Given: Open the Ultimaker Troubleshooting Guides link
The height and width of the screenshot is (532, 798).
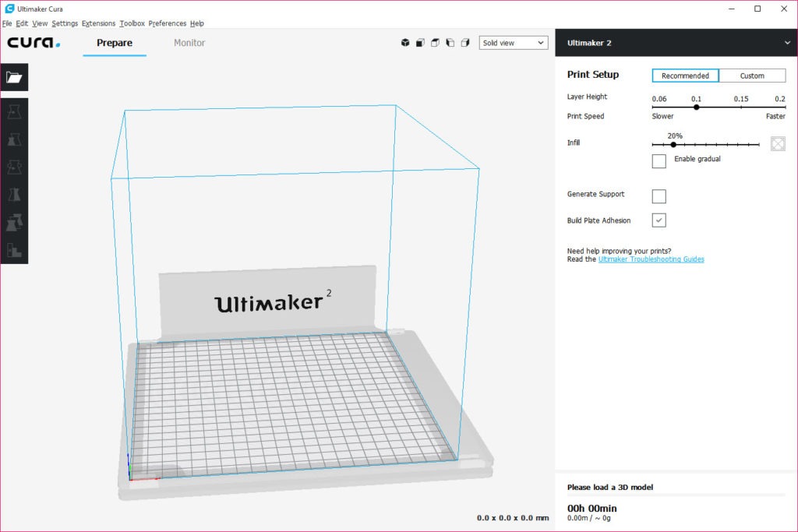Looking at the screenshot, I should pos(651,259).
